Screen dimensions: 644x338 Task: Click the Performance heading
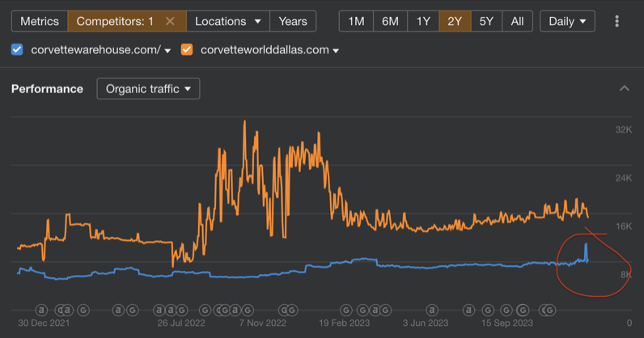tap(47, 89)
